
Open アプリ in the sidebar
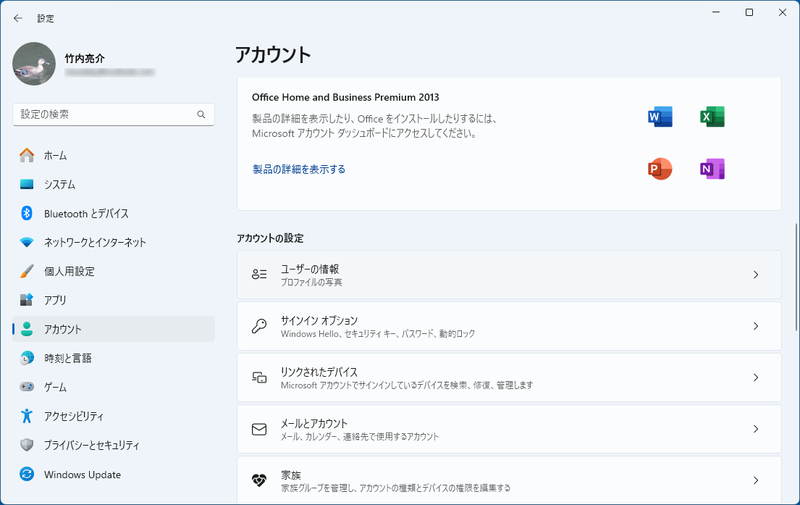pos(113,300)
